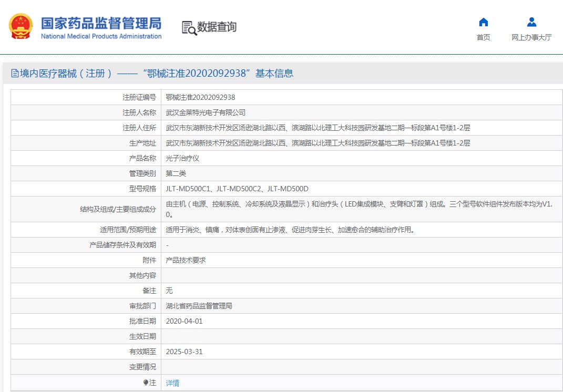Select product name 光子治疗仪
The image size is (563, 392).
pyautogui.click(x=182, y=158)
